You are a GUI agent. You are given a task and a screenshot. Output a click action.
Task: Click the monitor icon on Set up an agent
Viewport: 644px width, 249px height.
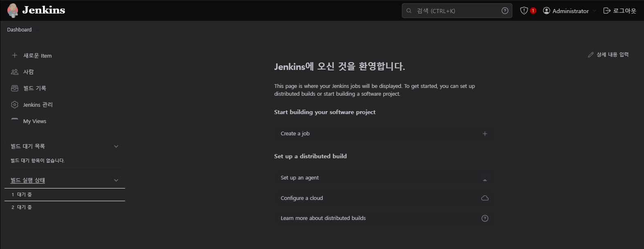[485, 179]
